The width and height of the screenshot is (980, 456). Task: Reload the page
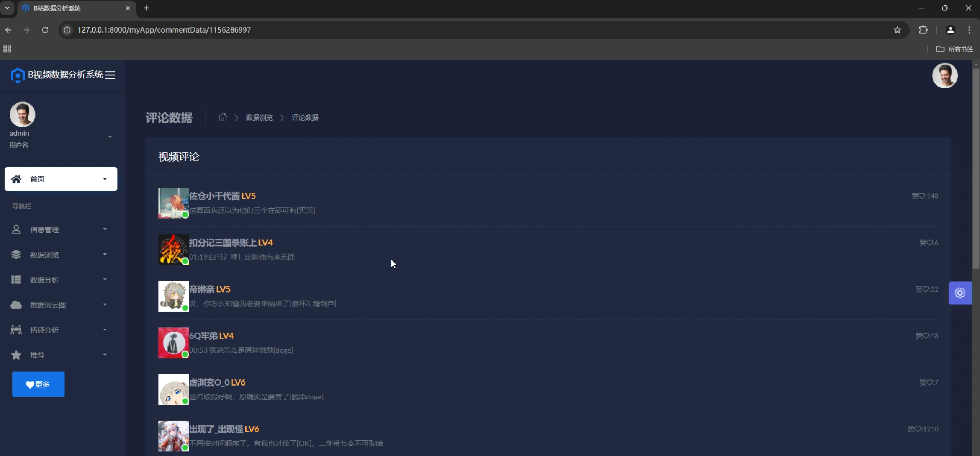click(x=45, y=30)
